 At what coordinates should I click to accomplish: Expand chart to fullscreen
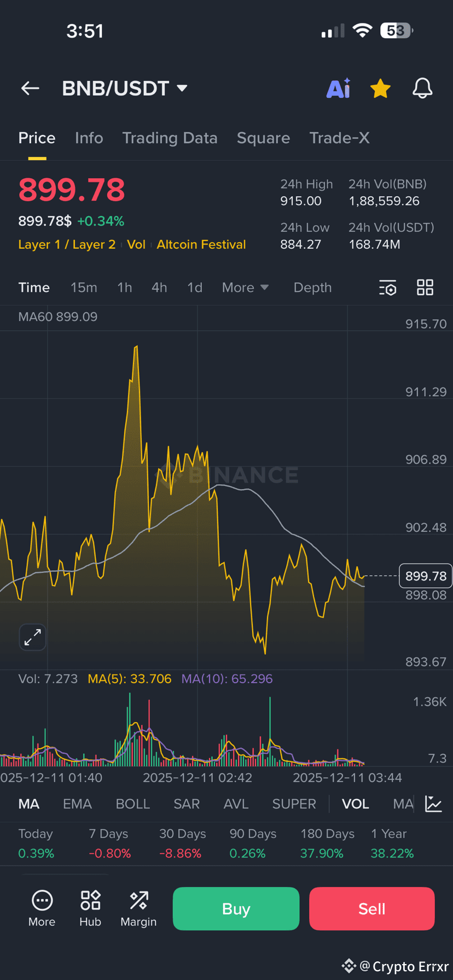33,637
